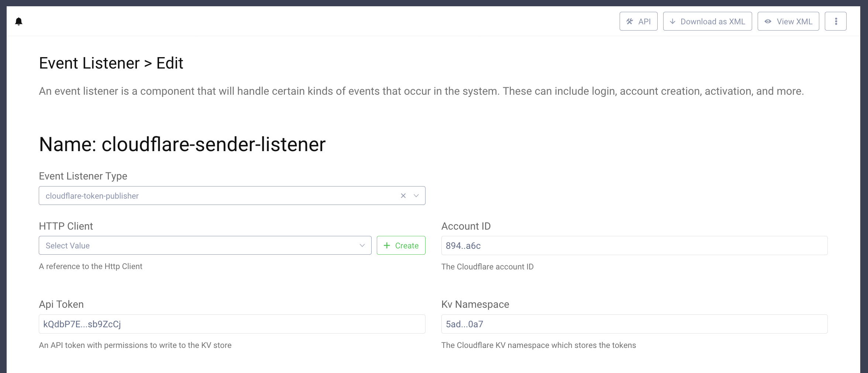Click Download as XML

pos(707,21)
